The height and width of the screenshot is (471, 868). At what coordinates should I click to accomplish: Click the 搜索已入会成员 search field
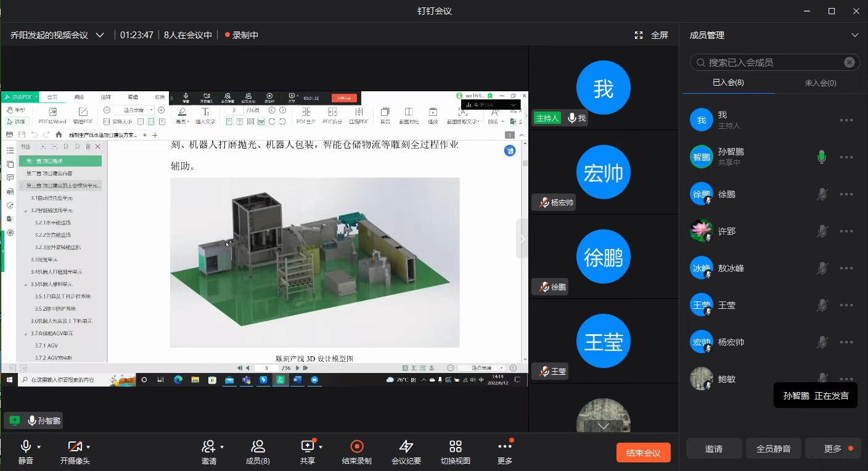(771, 62)
